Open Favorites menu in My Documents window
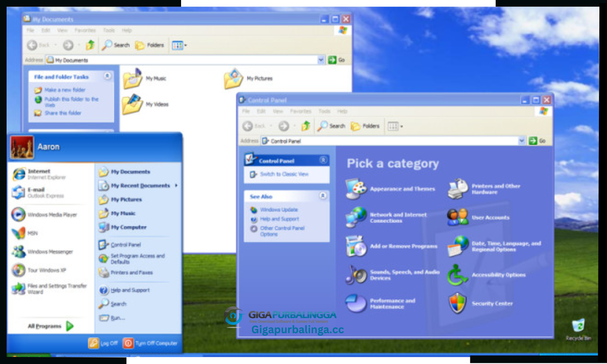 [x=85, y=30]
